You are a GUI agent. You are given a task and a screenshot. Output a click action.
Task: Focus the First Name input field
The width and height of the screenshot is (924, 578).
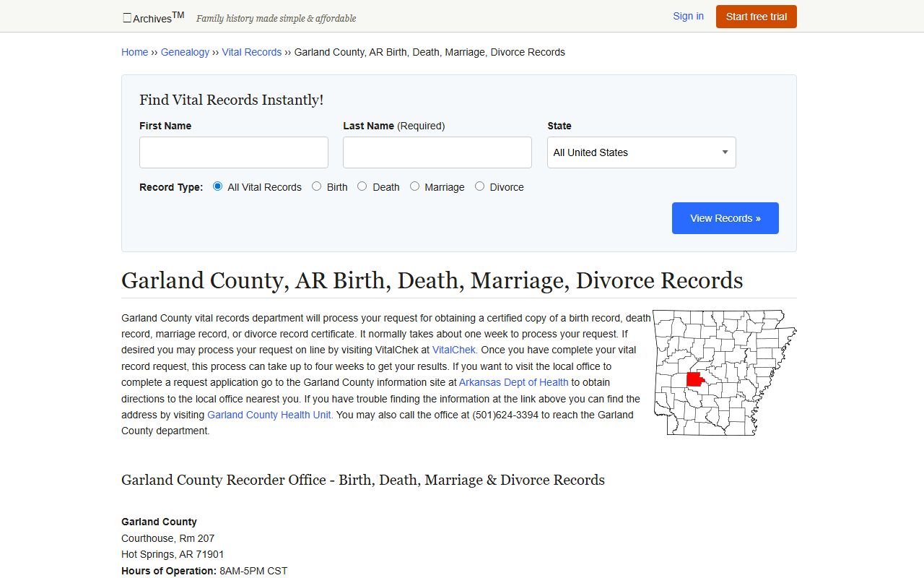tap(234, 152)
